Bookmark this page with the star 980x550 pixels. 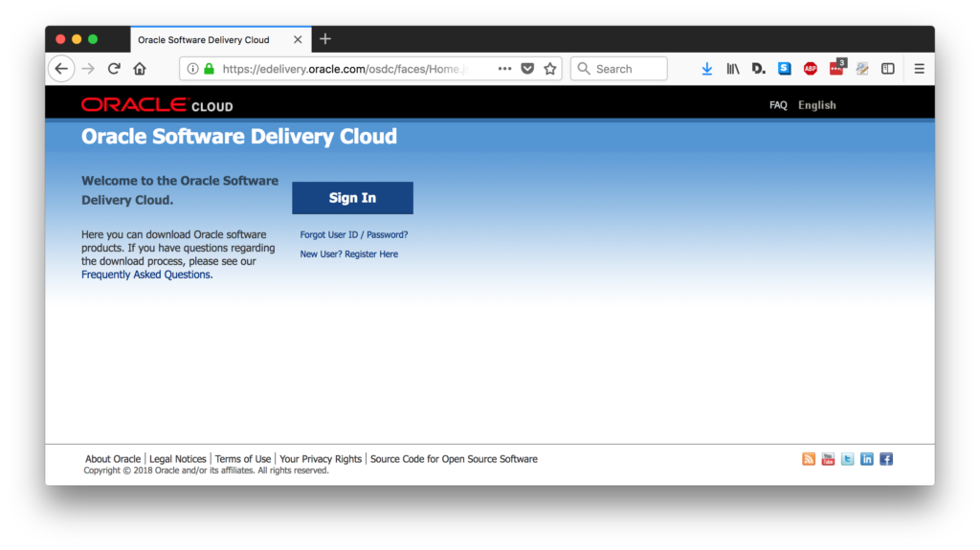(550, 69)
